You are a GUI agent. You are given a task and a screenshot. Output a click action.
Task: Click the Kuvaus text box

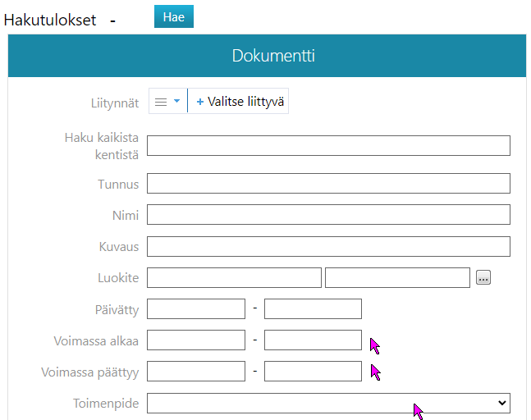click(x=328, y=246)
